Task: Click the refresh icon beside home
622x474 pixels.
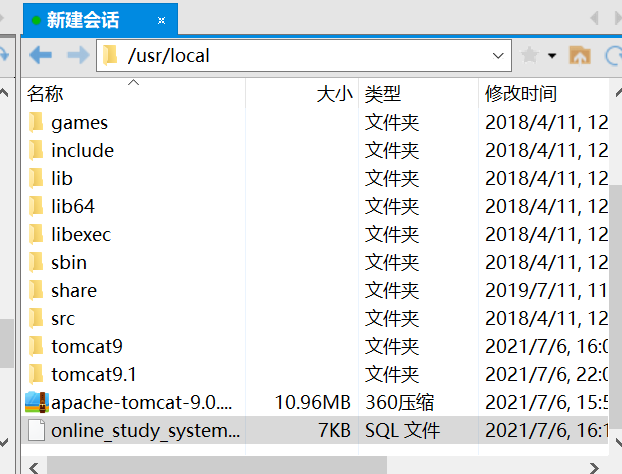Action: point(613,55)
